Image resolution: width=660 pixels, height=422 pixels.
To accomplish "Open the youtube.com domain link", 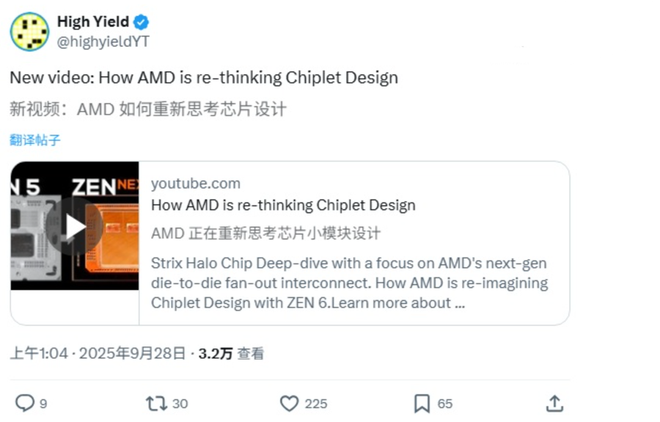I will pos(195,183).
